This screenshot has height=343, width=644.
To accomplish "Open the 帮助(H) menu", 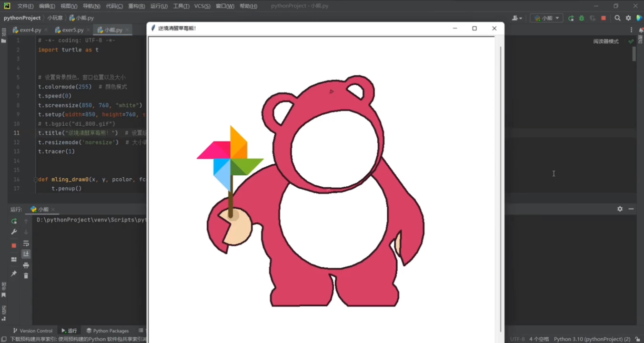I will pyautogui.click(x=248, y=6).
